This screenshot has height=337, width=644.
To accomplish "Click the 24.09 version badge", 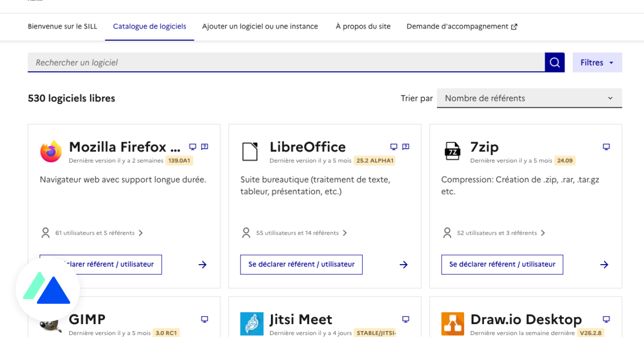I will pyautogui.click(x=565, y=160).
